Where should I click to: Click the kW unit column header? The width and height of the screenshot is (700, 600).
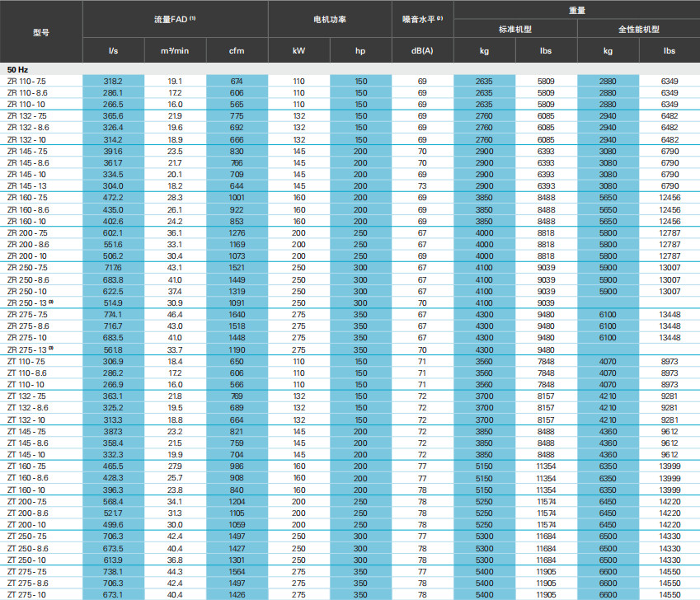click(298, 50)
